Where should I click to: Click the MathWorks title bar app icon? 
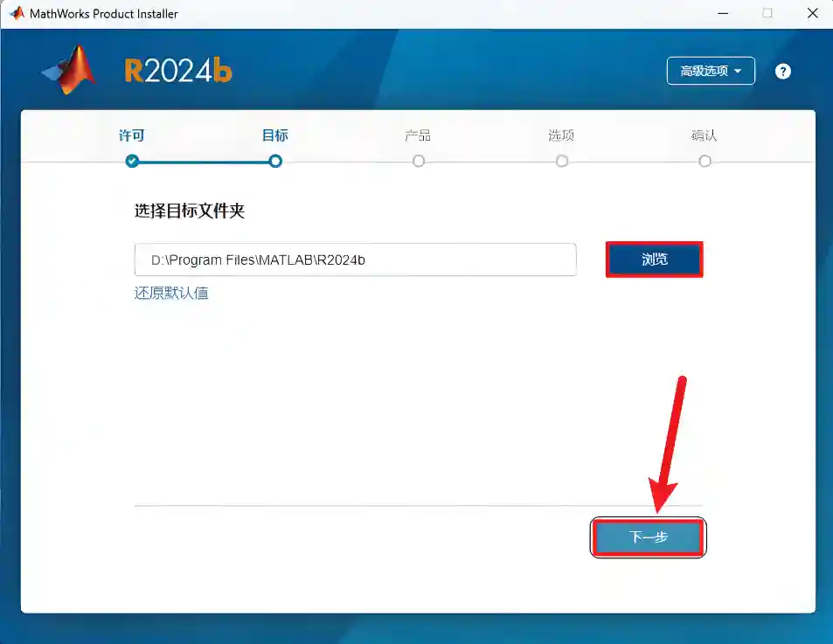17,13
